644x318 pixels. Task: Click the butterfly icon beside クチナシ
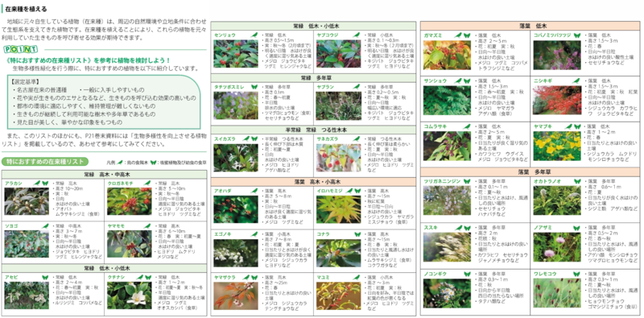tap(148, 277)
